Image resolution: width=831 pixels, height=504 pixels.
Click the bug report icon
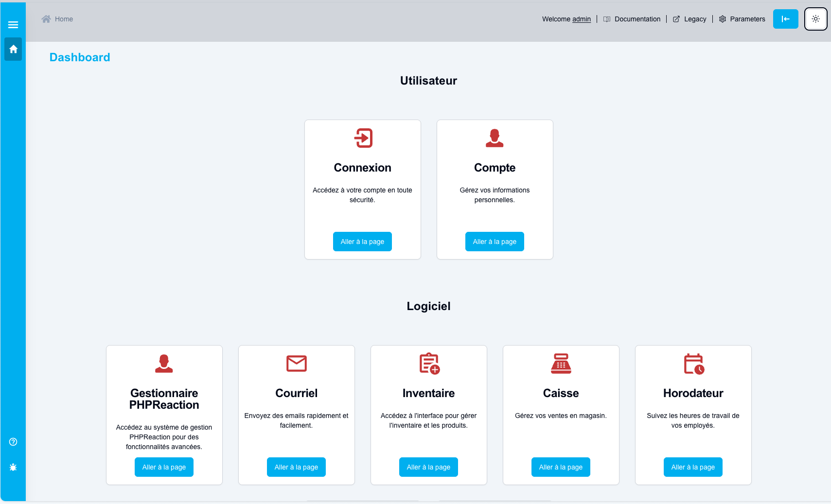(x=13, y=467)
